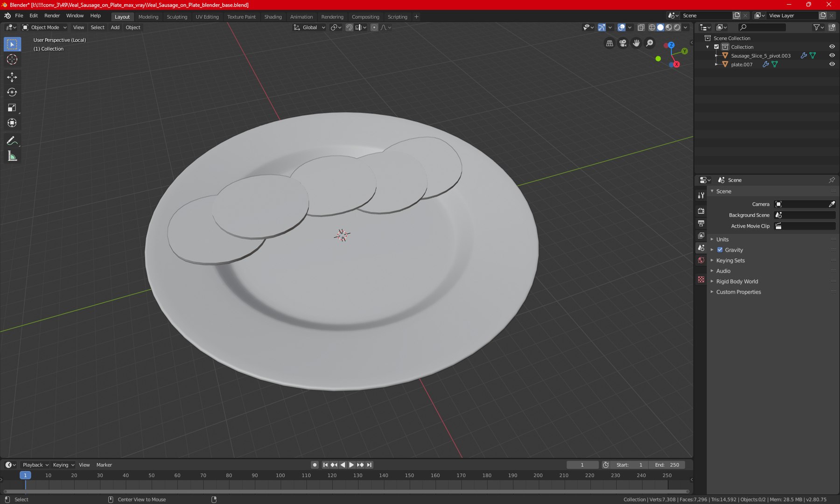Open the Add menu in viewport header

pyautogui.click(x=115, y=28)
